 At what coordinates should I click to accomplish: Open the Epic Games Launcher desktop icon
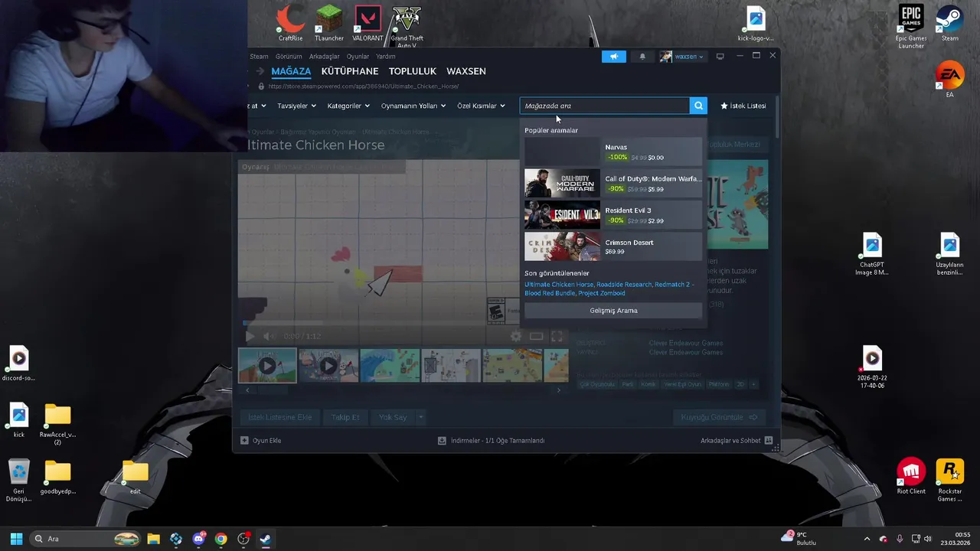pos(911,27)
